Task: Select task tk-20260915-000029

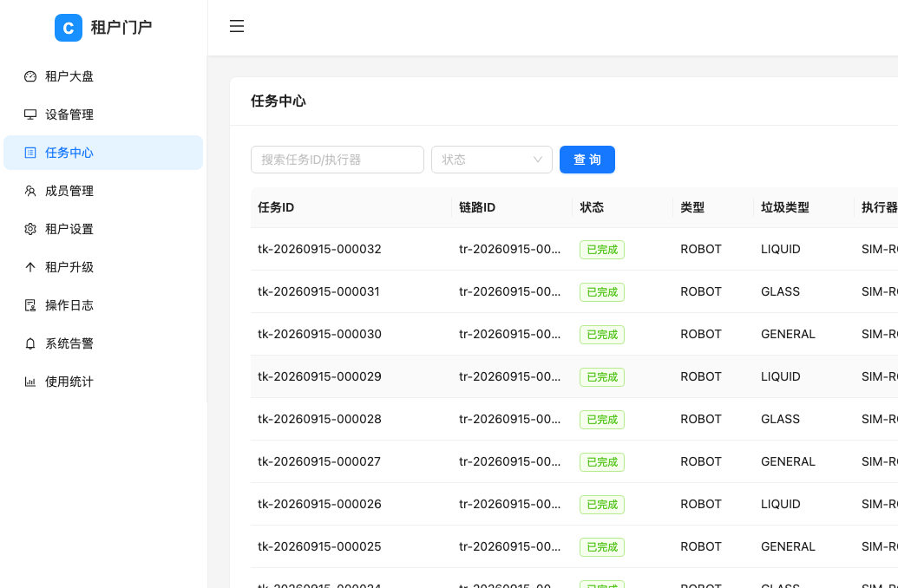Action: tap(319, 376)
